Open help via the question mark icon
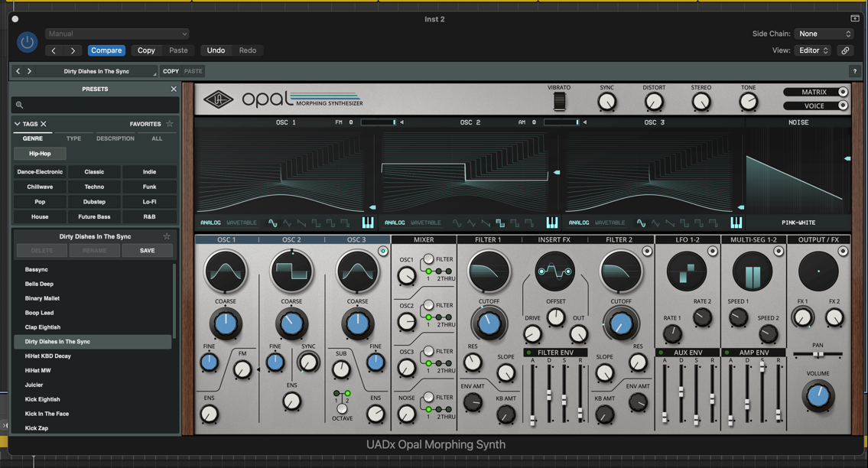Viewport: 868px width, 468px height. point(854,71)
